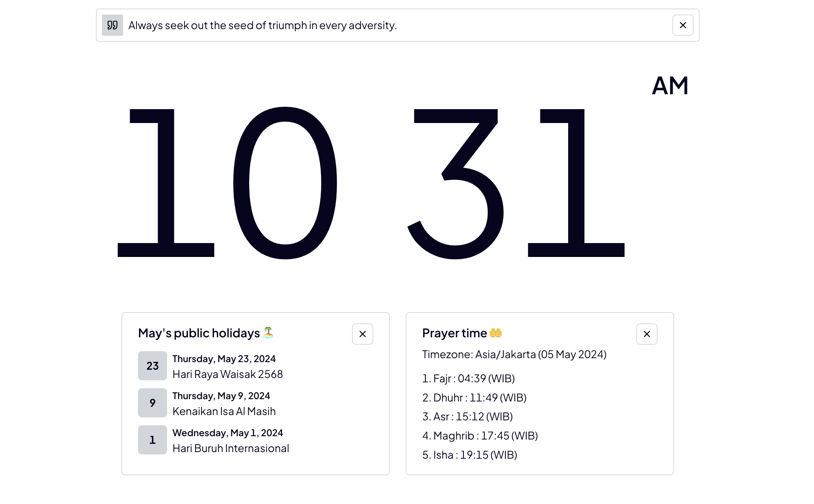Image resolution: width=814 pixels, height=504 pixels.
Task: Close the Prayer time card
Action: coord(646,334)
